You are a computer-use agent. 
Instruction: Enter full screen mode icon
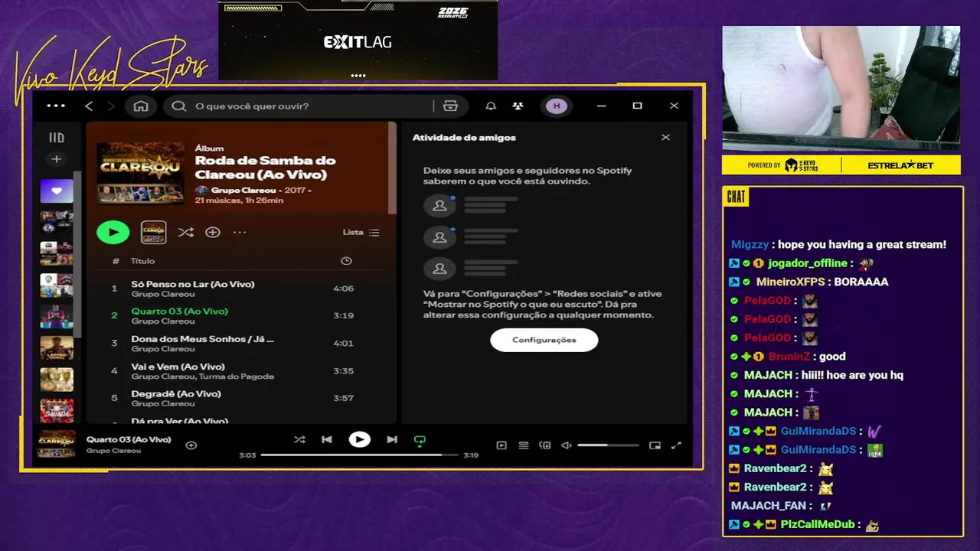click(676, 445)
